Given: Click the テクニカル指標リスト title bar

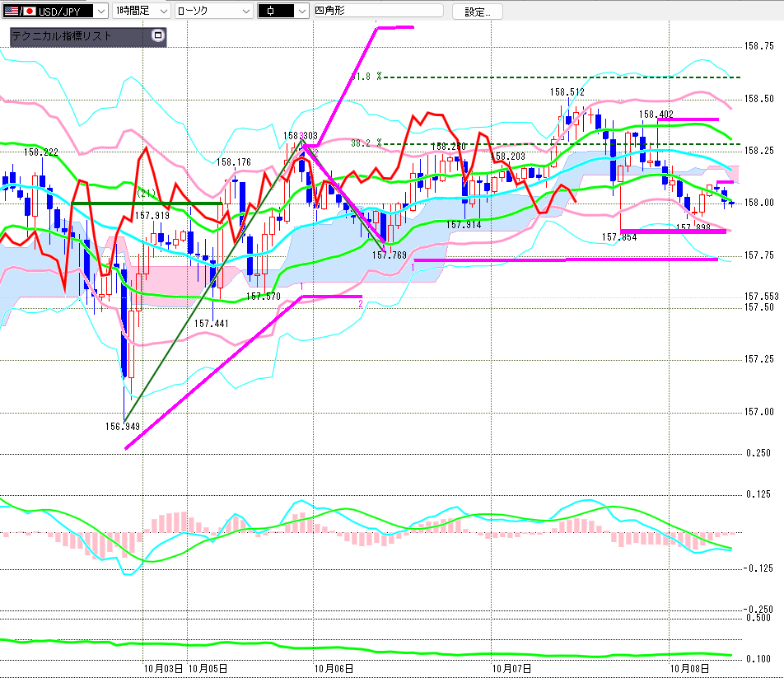Looking at the screenshot, I should pyautogui.click(x=88, y=36).
